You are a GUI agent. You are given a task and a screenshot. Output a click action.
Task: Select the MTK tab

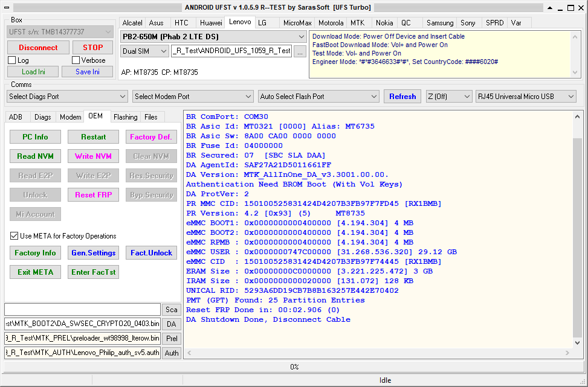(357, 23)
